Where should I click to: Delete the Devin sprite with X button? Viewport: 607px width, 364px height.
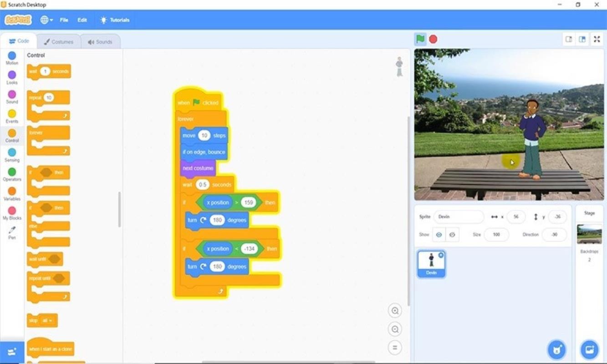[x=441, y=255]
